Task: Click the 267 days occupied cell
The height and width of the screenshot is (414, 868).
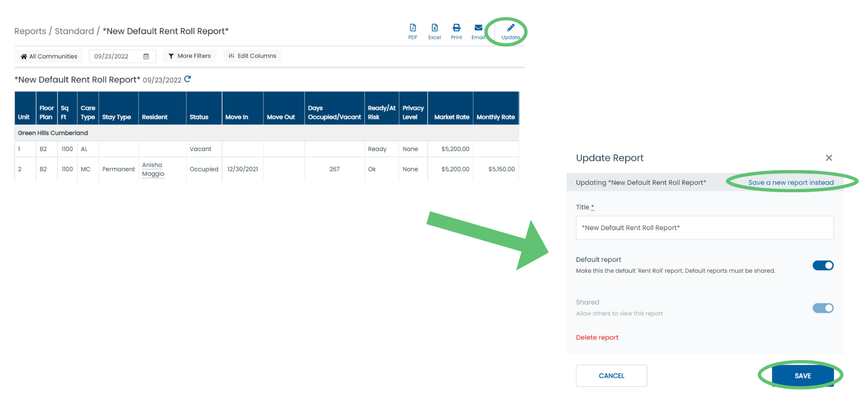Action: pyautogui.click(x=334, y=169)
